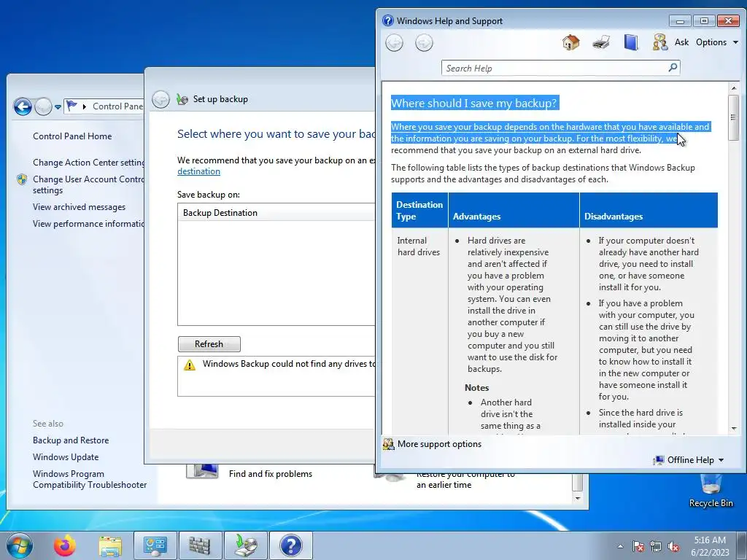Open More support options link
This screenshot has height=560, width=747.
coord(439,444)
